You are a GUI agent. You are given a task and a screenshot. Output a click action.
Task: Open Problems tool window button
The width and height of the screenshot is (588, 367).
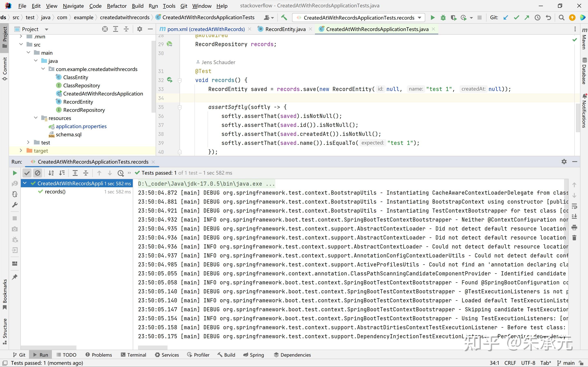(x=99, y=355)
